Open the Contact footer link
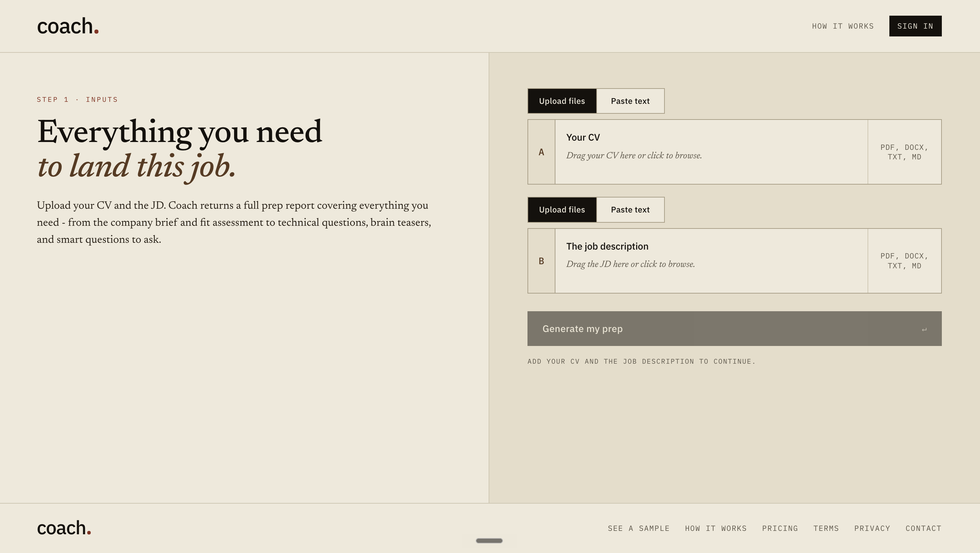980x553 pixels. point(923,528)
